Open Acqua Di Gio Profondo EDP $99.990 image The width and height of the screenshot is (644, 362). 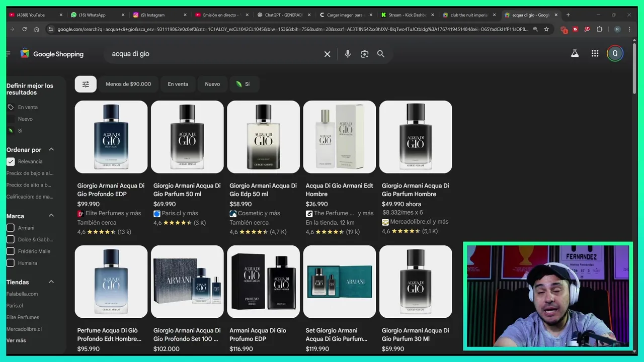[x=111, y=137]
